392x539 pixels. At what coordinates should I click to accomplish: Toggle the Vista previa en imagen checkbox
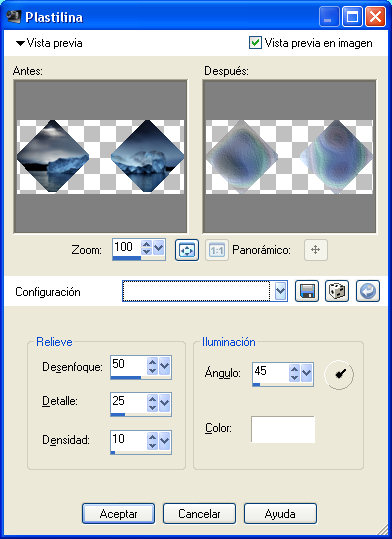tap(255, 43)
